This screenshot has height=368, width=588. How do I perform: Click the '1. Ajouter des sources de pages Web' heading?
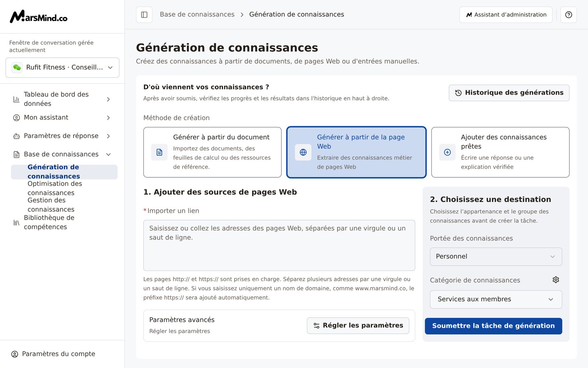tap(220, 192)
